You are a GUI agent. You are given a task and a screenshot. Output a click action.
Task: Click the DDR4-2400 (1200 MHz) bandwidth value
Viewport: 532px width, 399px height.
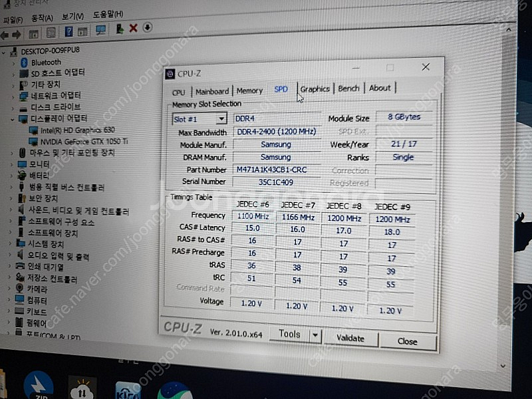277,132
